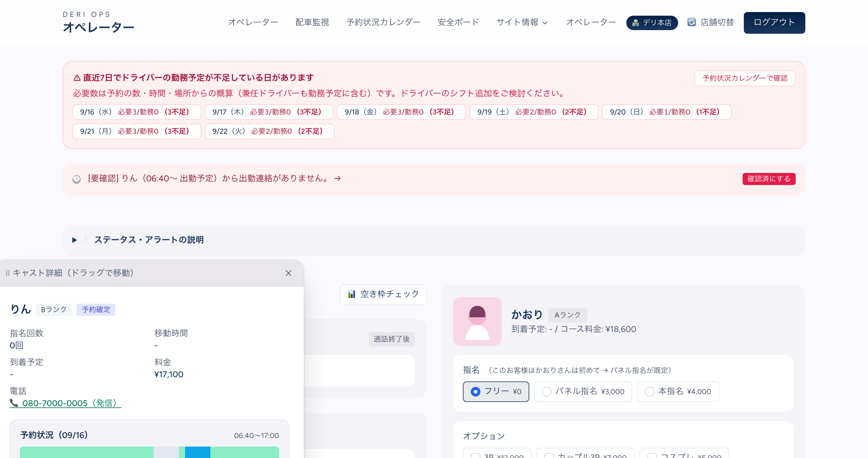Select the 9/20（日）shortage chip

(x=666, y=112)
